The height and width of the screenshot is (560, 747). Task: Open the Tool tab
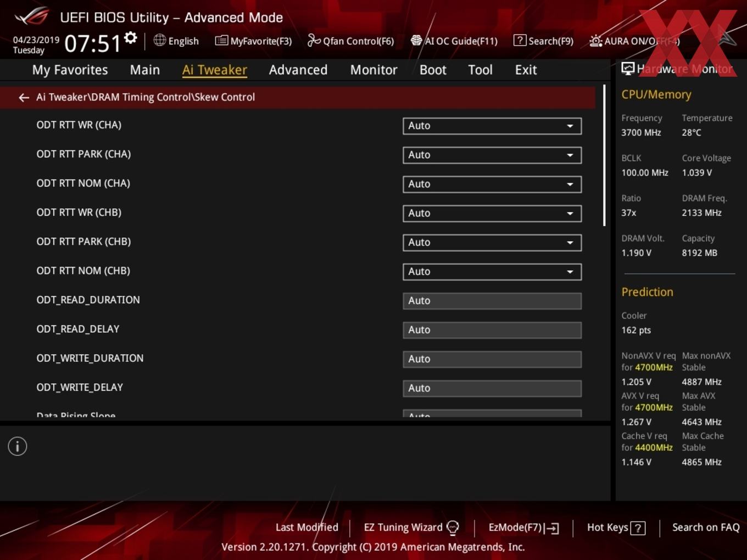click(x=480, y=70)
